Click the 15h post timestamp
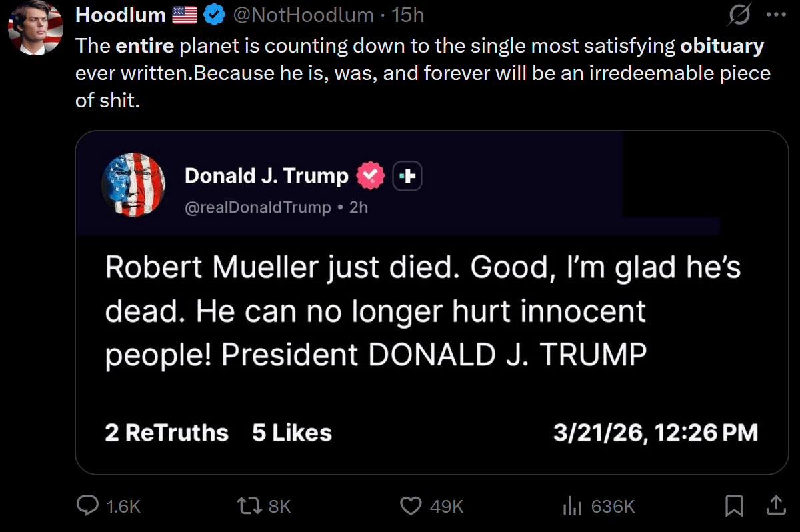The width and height of the screenshot is (800, 532). point(408,15)
